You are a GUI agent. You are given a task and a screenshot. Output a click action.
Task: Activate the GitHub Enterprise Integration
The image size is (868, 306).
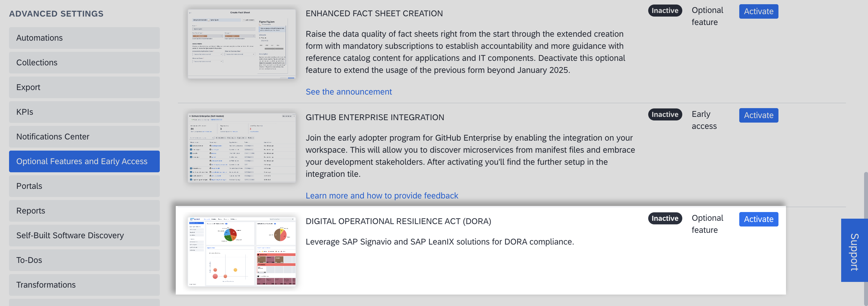pos(758,115)
